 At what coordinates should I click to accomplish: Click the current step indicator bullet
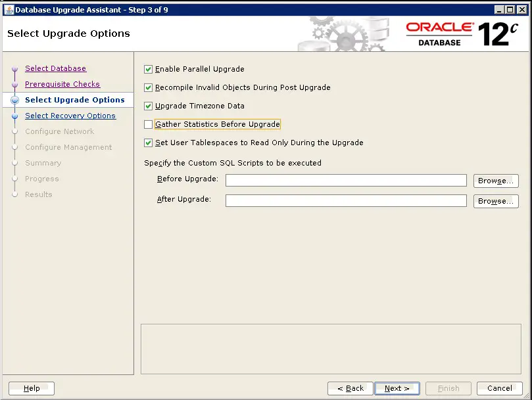[x=14, y=100]
